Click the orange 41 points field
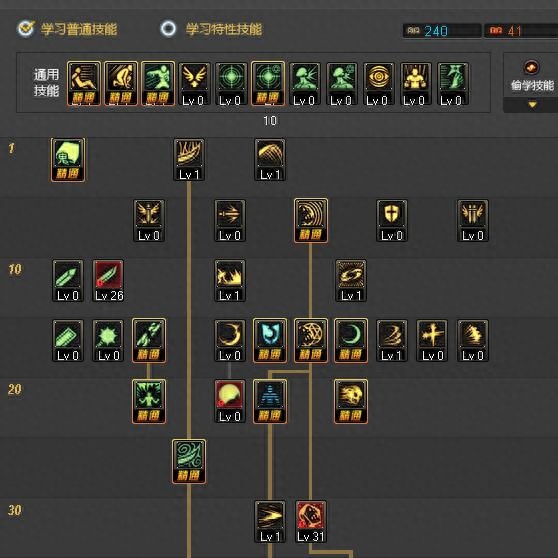The width and height of the screenshot is (558, 558). point(521,31)
